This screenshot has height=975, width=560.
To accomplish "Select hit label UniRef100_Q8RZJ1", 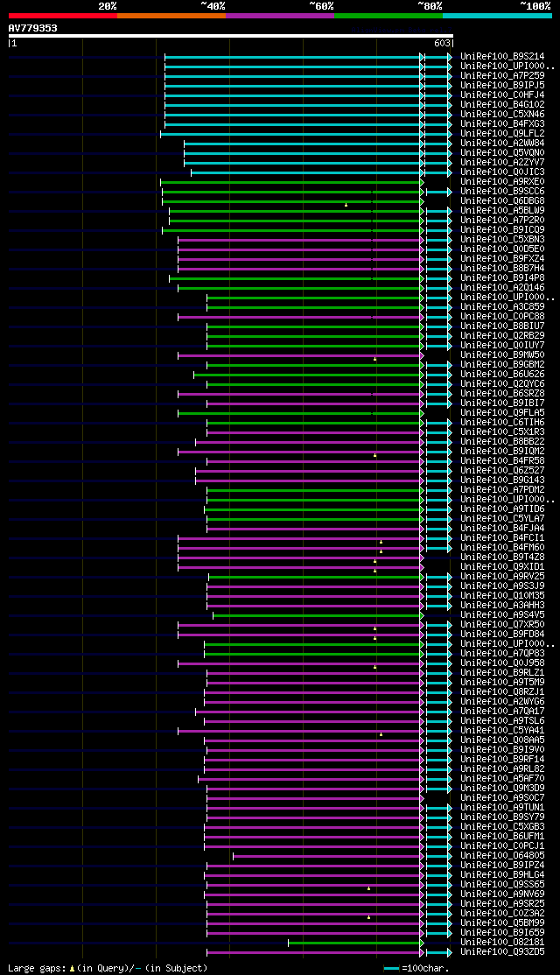I will tap(502, 692).
